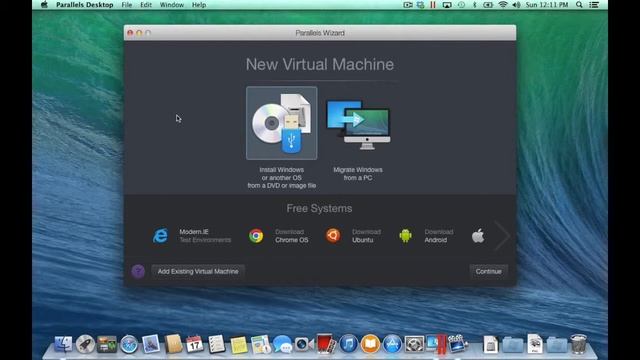This screenshot has width=640, height=360.
Task: Click the Download Android link
Action: click(438, 236)
